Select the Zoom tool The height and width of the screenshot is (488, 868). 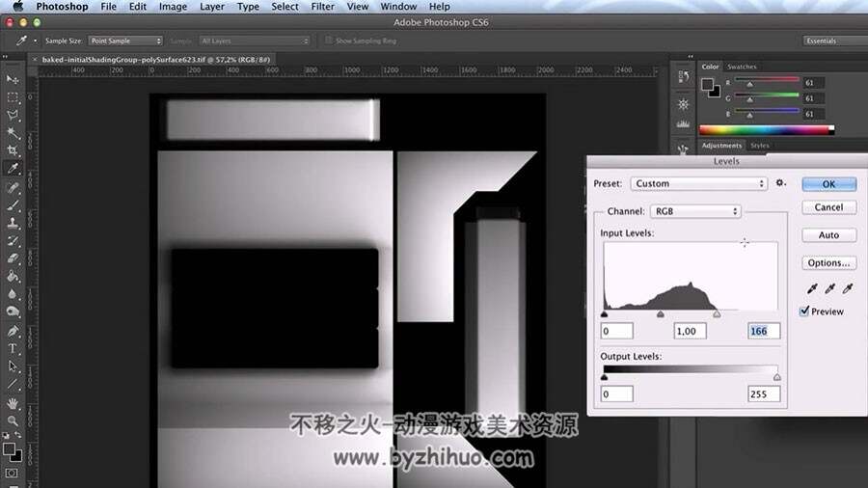point(13,421)
